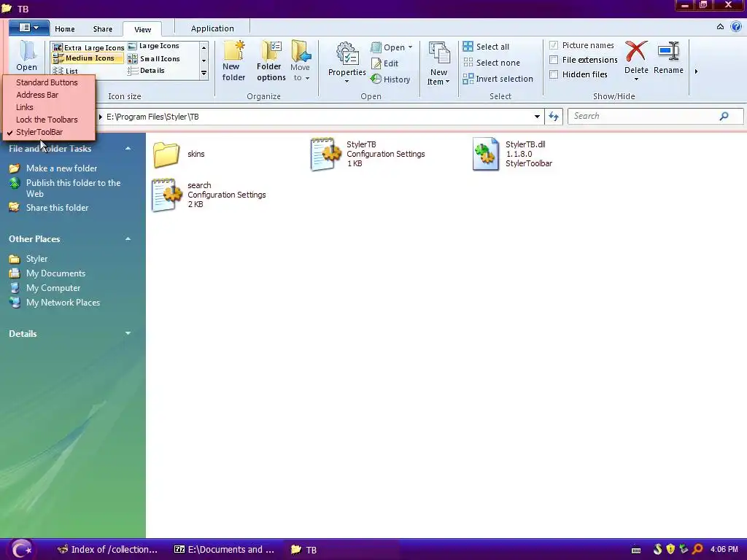The width and height of the screenshot is (747, 560).
Task: Select the skins folder
Action: point(179,155)
